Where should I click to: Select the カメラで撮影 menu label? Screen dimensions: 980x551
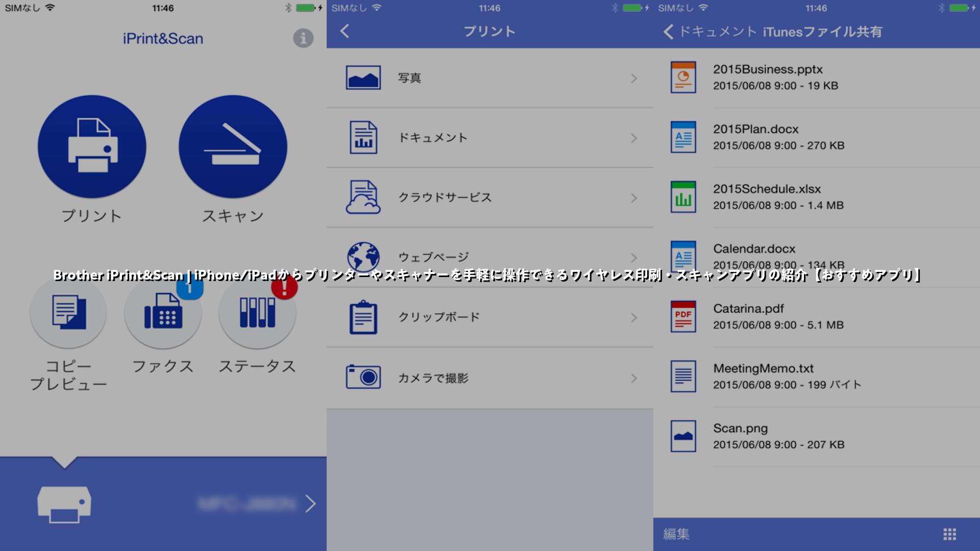click(x=433, y=378)
